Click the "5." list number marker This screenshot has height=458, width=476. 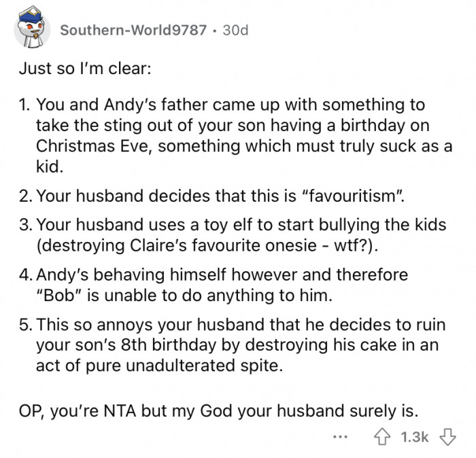tap(26, 325)
